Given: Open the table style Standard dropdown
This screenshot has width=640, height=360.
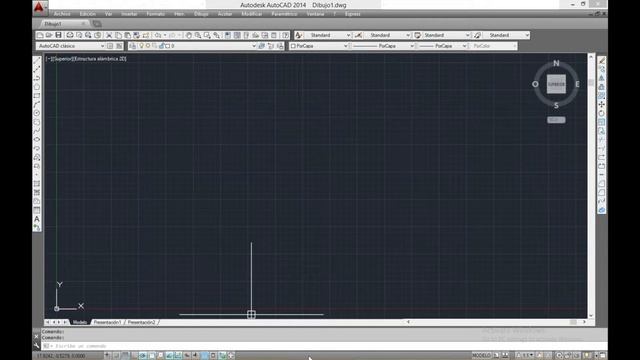Looking at the screenshot, I should (467, 36).
